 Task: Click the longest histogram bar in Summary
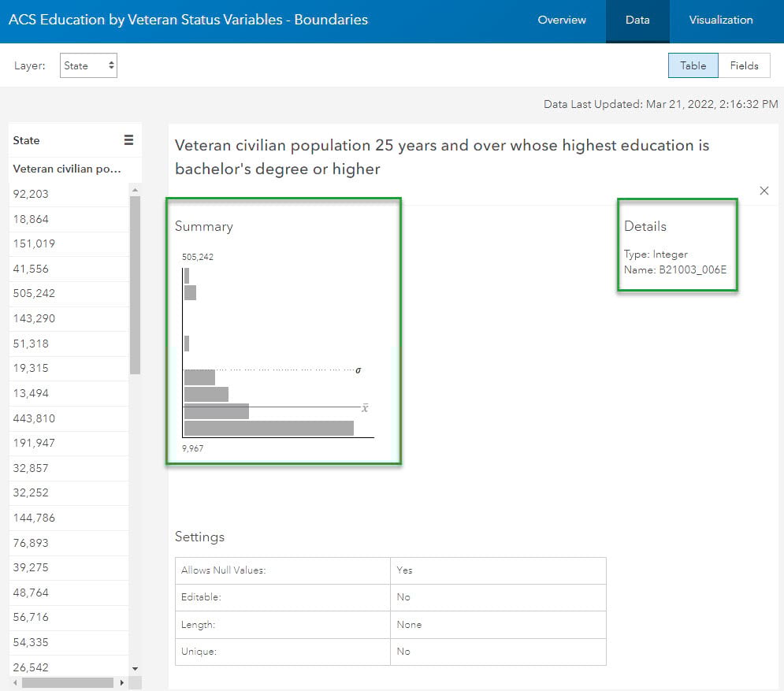(269, 429)
